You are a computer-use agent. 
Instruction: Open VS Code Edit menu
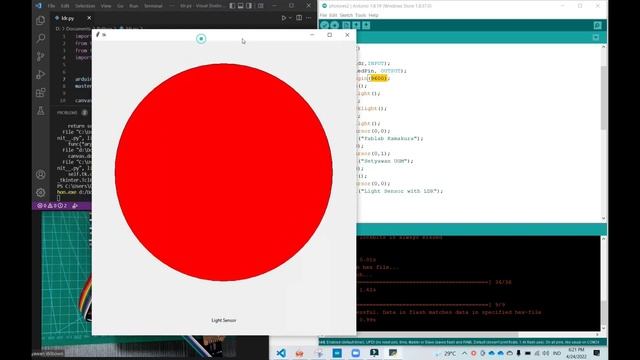click(65, 6)
